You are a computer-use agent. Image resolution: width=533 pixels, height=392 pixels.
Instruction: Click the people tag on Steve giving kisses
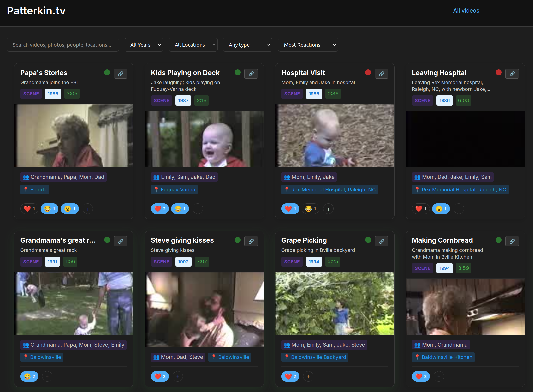[x=178, y=357]
